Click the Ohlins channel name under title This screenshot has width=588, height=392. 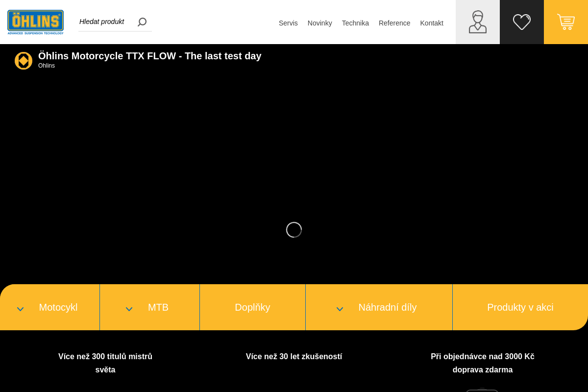click(47, 66)
